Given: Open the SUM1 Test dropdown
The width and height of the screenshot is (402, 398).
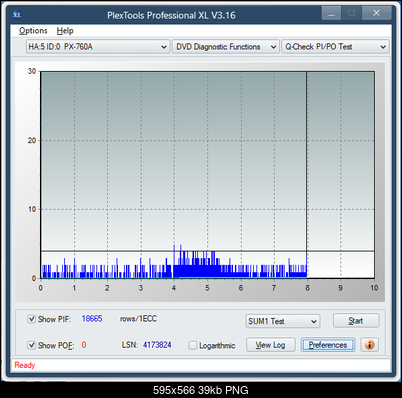Looking at the screenshot, I should click(283, 321).
